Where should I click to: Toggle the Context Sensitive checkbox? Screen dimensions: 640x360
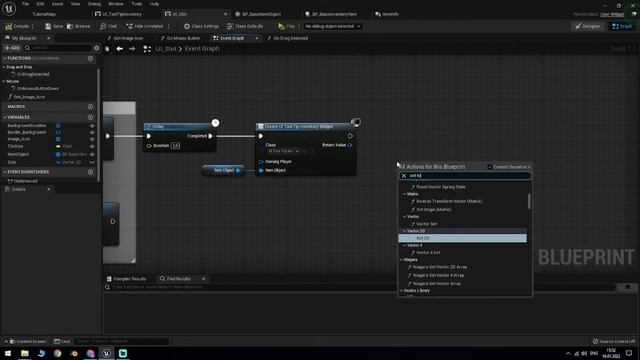489,167
